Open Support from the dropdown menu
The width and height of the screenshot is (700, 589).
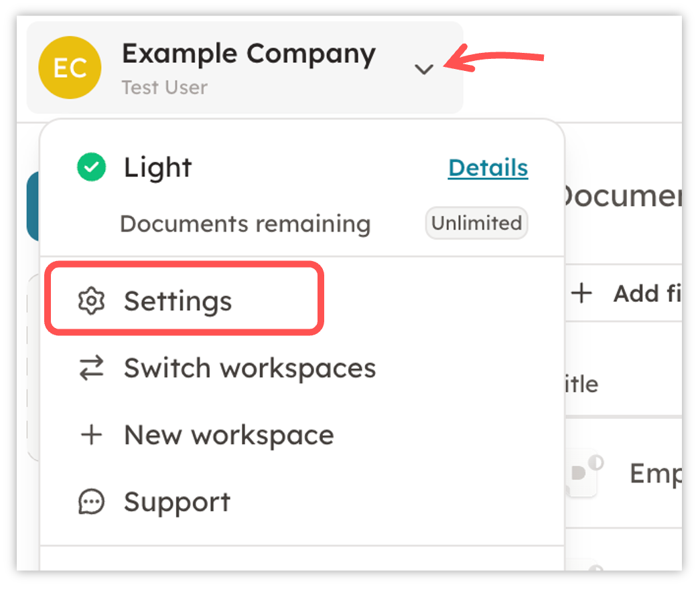point(155,501)
